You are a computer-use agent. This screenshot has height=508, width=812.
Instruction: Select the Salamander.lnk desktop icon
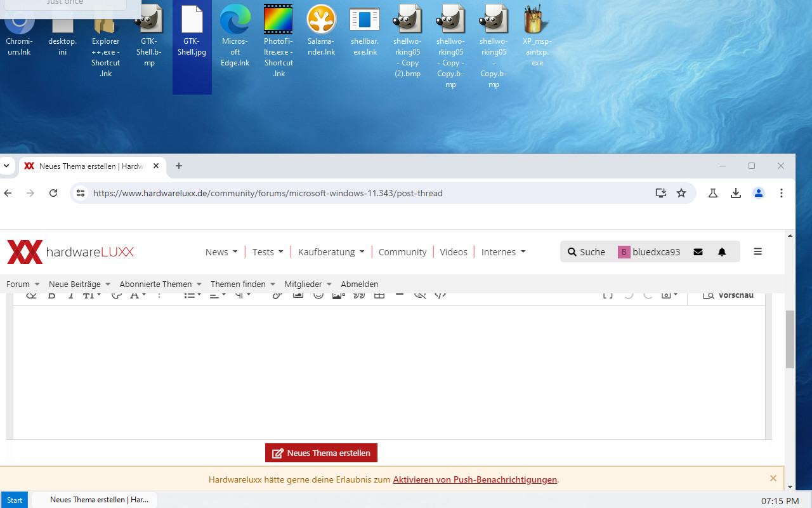point(321,30)
